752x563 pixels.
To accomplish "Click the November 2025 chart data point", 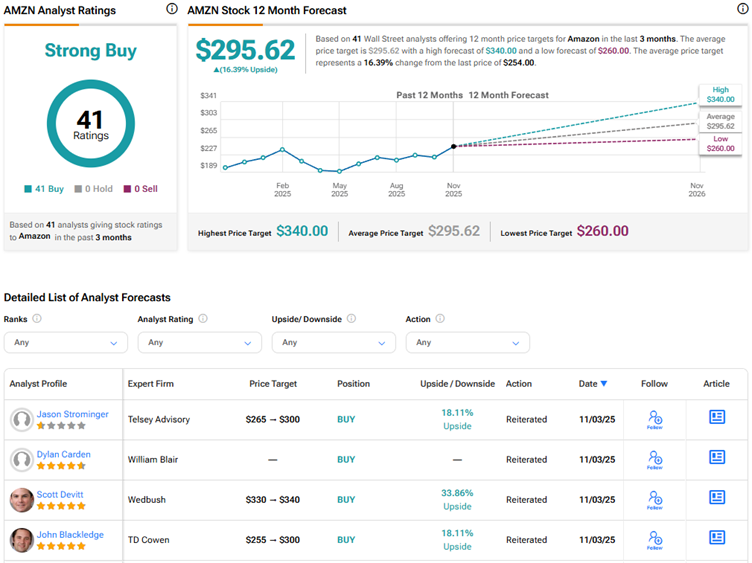I will click(454, 146).
